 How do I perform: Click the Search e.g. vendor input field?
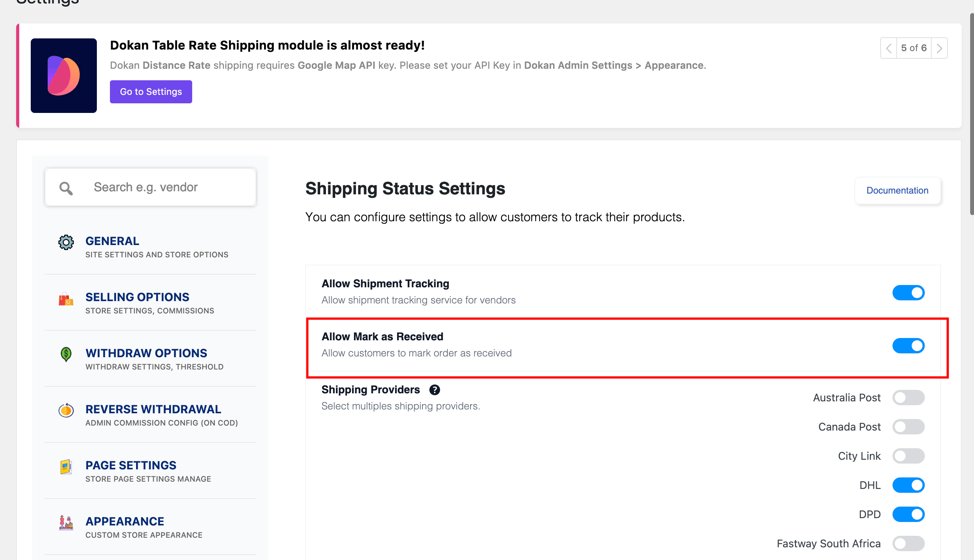tap(150, 187)
